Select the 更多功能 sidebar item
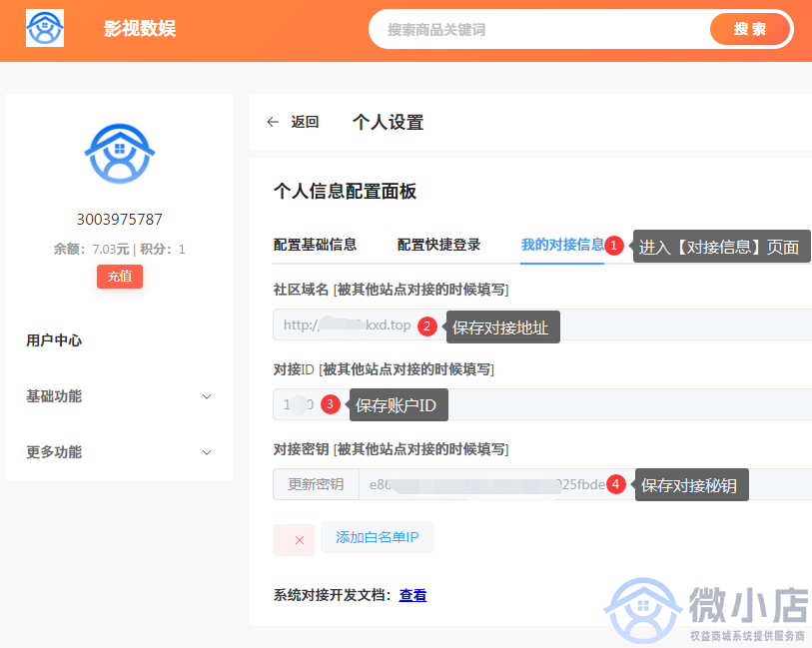 pyautogui.click(x=54, y=452)
